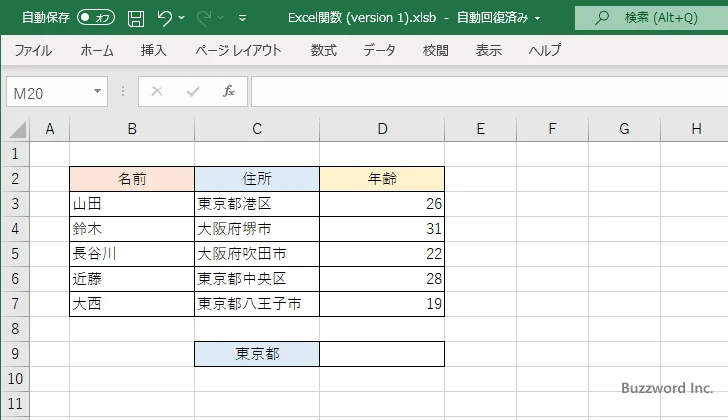Select age cell with value 31
The height and width of the screenshot is (420, 728).
coord(382,229)
